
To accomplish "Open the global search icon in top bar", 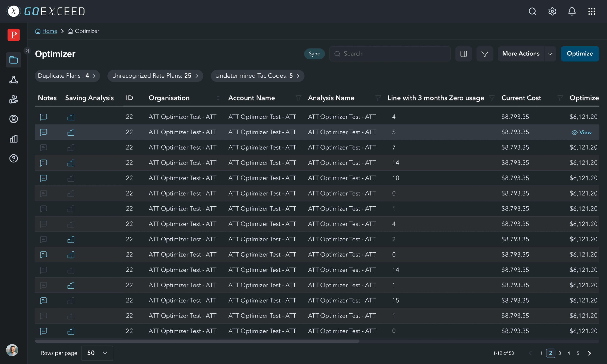I will 532,11.
